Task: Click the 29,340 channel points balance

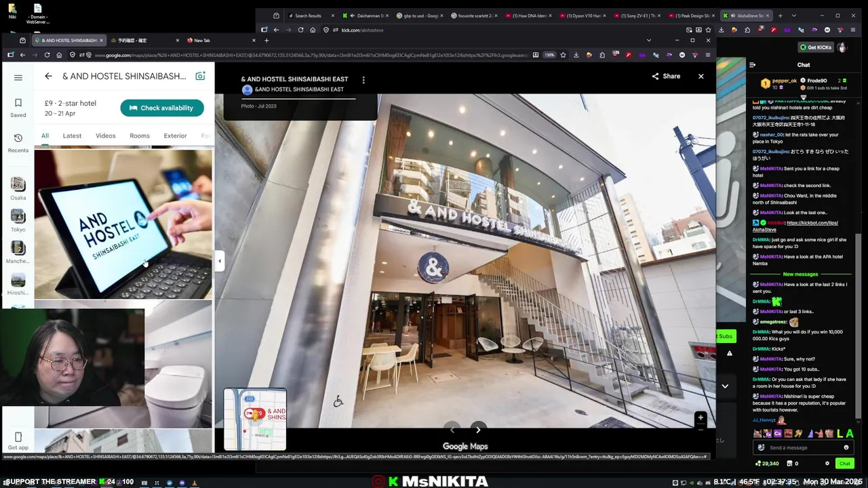Action: pyautogui.click(x=767, y=464)
